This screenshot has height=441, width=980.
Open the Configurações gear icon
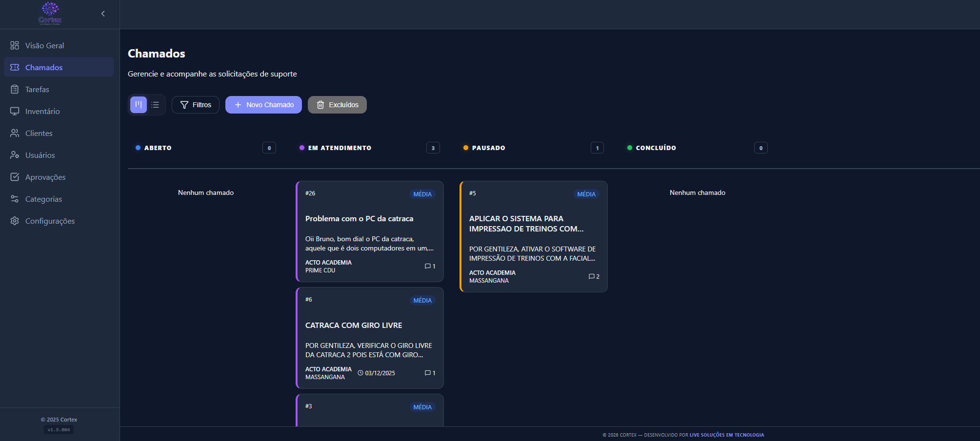[15, 221]
